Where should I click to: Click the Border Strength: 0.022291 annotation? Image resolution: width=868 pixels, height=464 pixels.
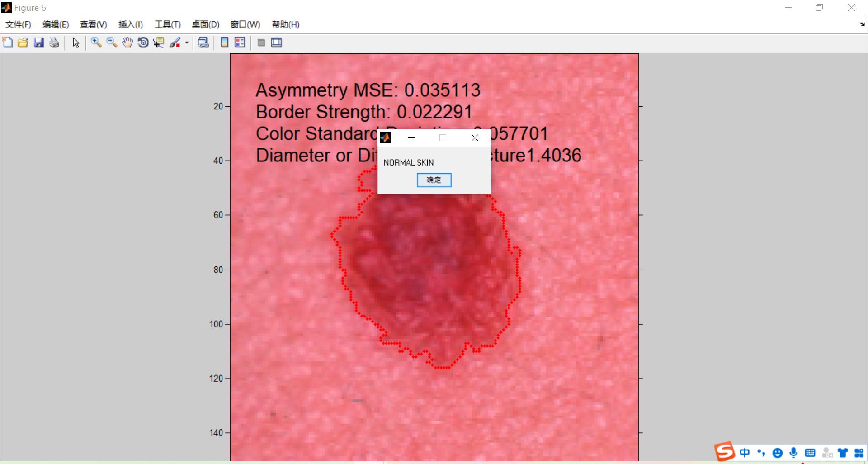(364, 112)
